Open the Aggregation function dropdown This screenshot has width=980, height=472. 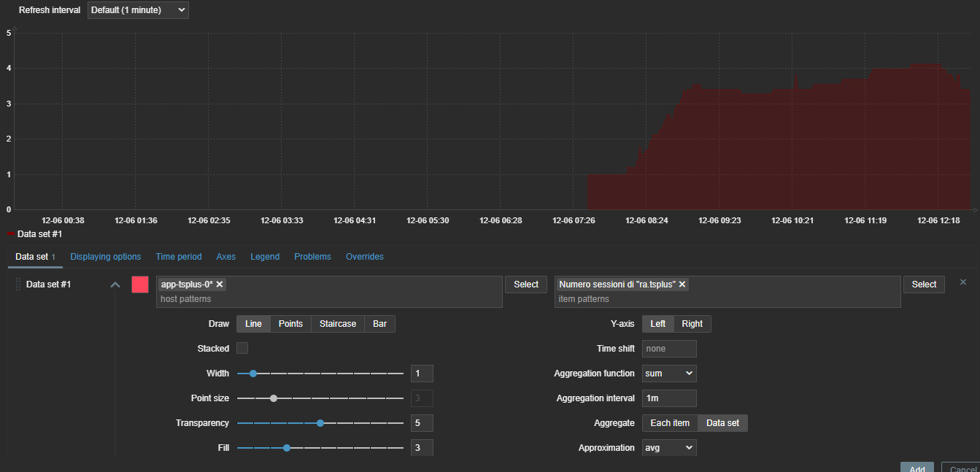(x=669, y=374)
